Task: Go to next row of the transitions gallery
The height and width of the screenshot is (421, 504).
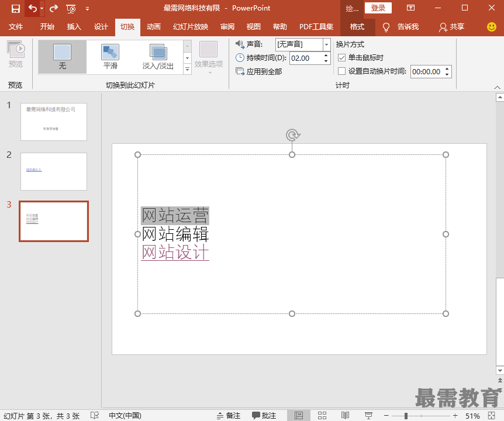Action: [188, 58]
